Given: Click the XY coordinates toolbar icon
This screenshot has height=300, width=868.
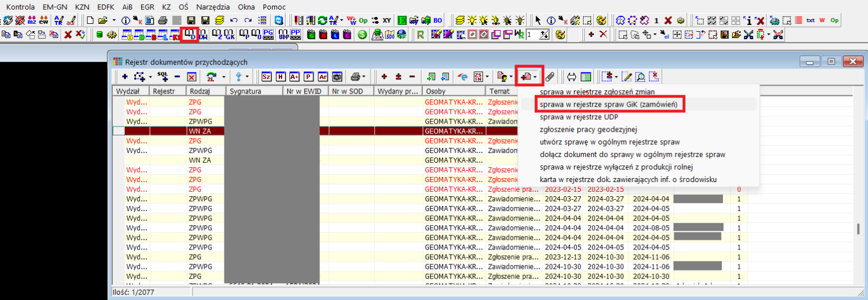Looking at the screenshot, I should point(386,20).
